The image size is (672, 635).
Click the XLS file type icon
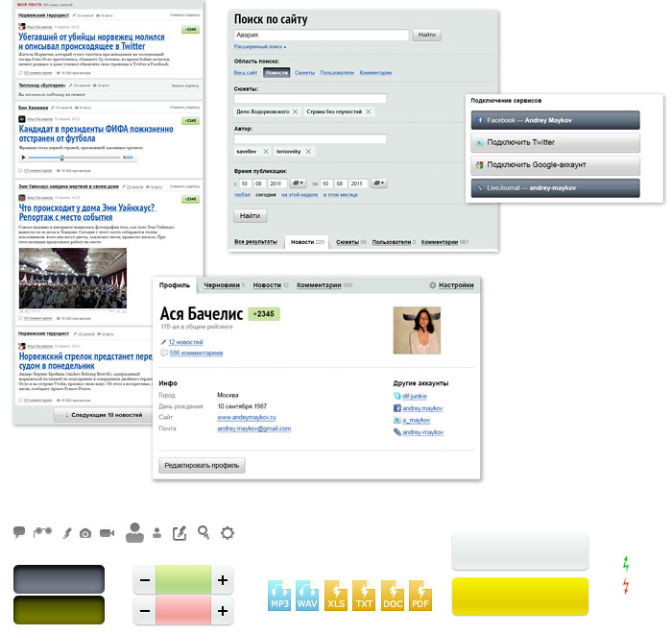point(336,597)
